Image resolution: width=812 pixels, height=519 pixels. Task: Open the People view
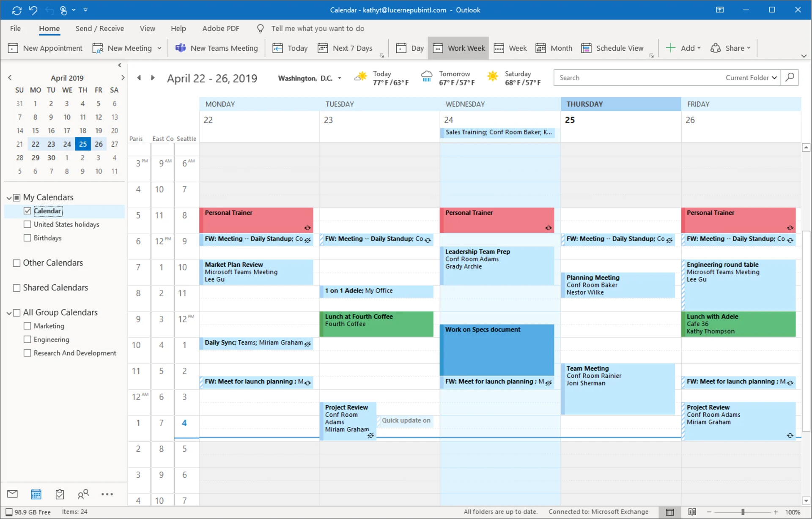83,494
